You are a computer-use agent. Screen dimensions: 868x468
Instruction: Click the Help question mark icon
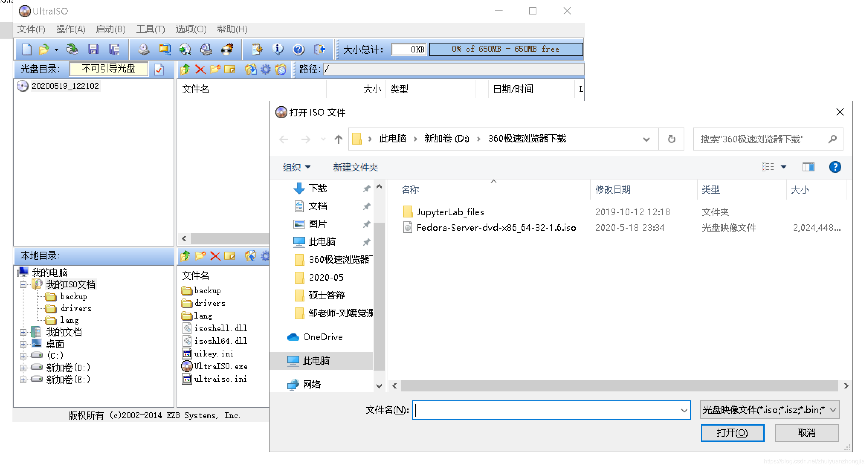coord(298,49)
